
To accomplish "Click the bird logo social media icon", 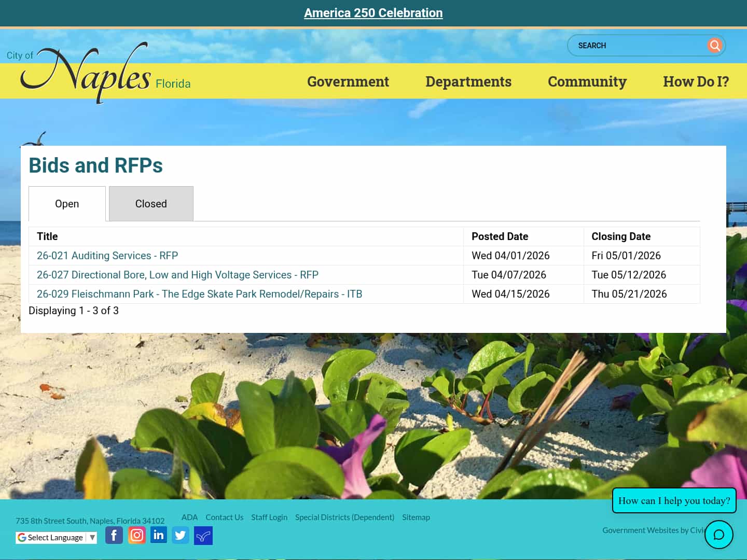I will [203, 536].
